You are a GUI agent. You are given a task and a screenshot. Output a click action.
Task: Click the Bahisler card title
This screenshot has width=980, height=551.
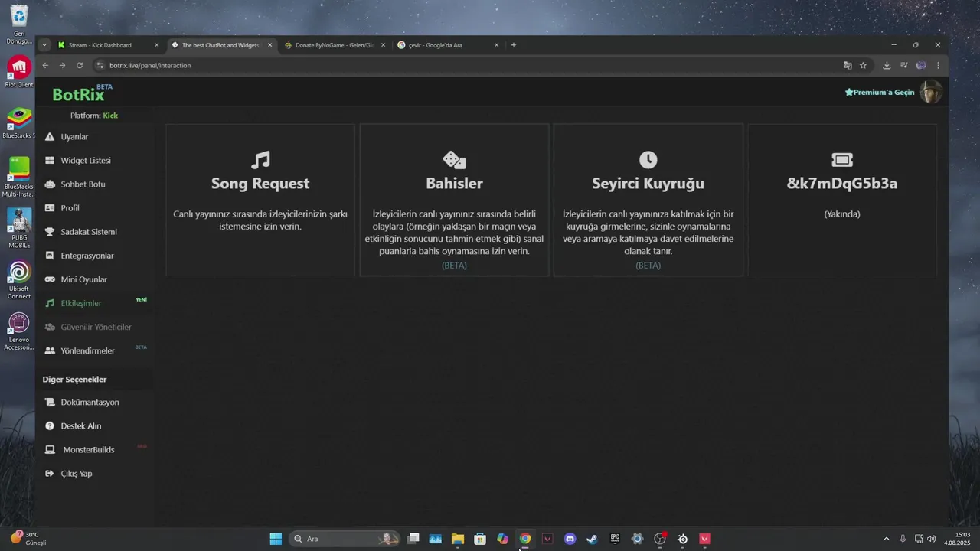click(x=454, y=184)
